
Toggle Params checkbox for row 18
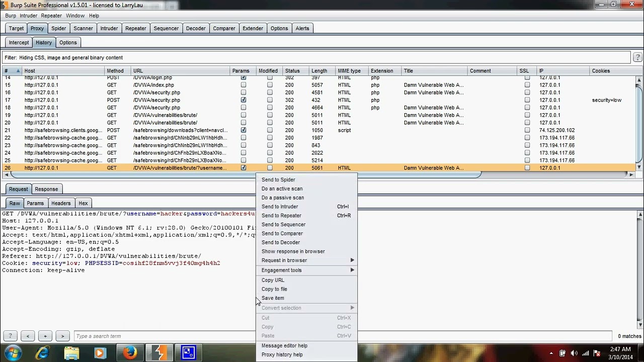tap(244, 108)
